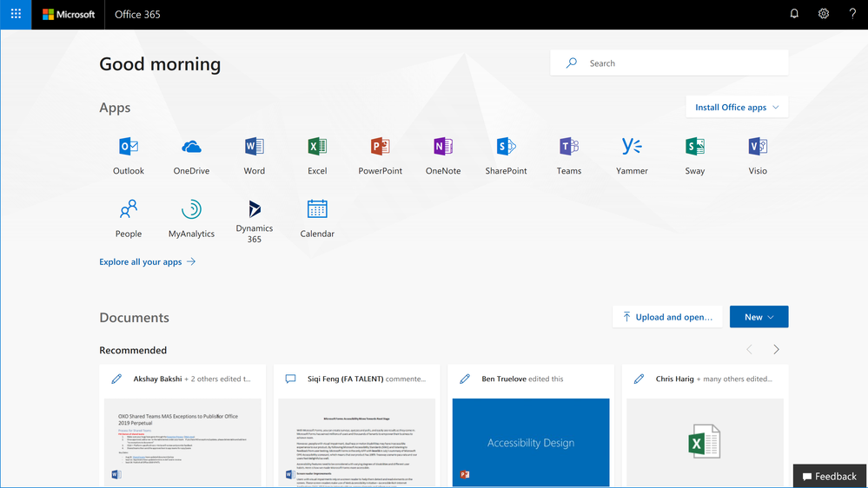This screenshot has height=488, width=868.
Task: Click the Office 365 title link
Action: click(137, 15)
